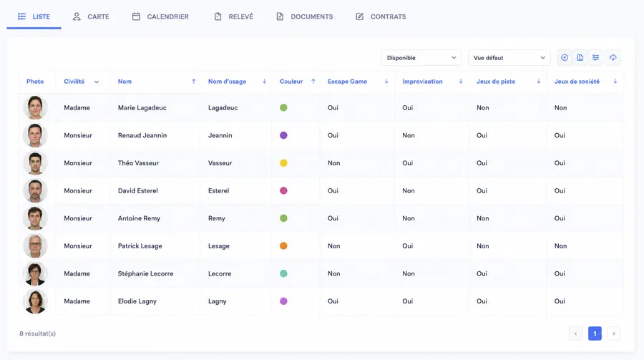Open the Vue défaut dropdown
This screenshot has height=360, width=644.
[x=509, y=57]
